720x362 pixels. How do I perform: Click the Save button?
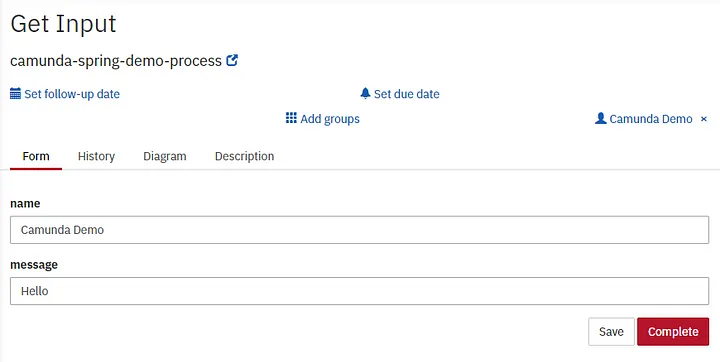point(611,332)
